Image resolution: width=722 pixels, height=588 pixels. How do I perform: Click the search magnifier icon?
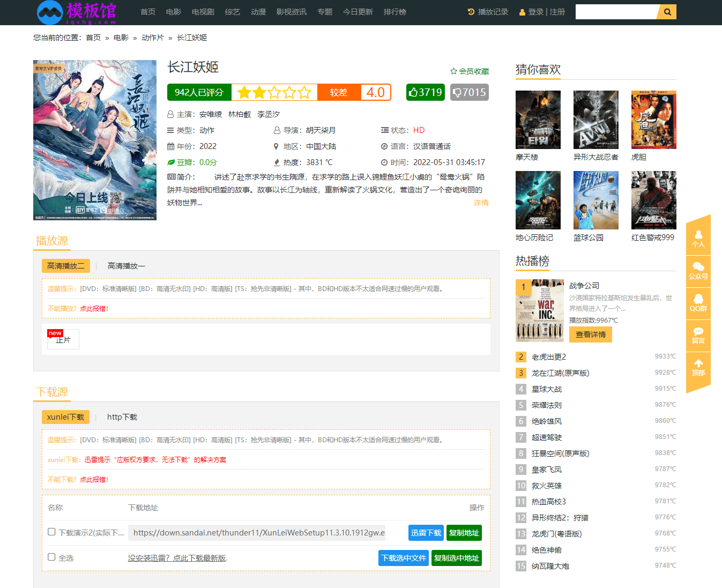(x=667, y=12)
